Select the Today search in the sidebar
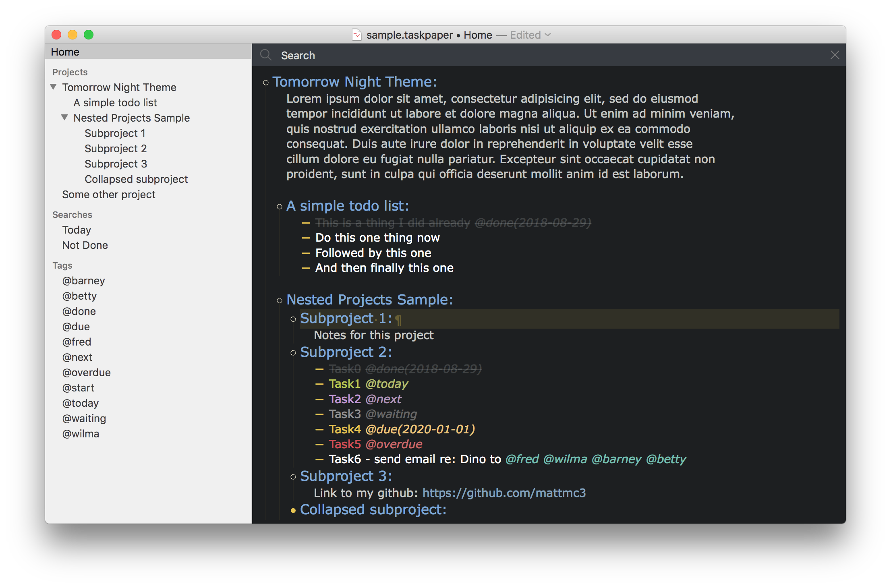The width and height of the screenshot is (891, 588). 77,230
